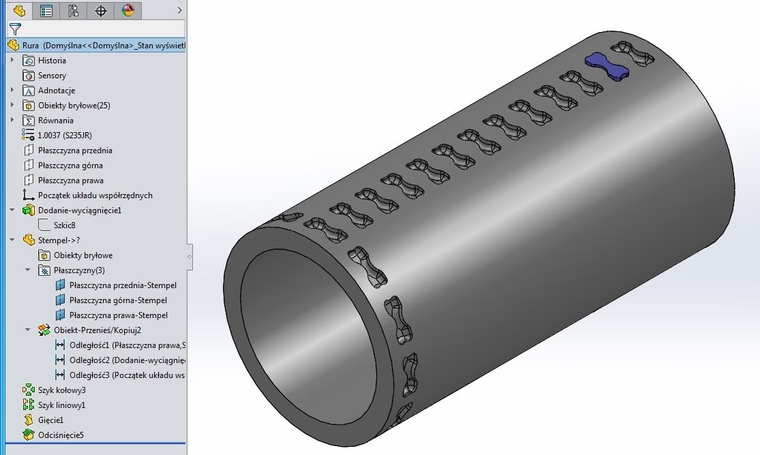The height and width of the screenshot is (455, 760).
Task: Select Płaszczyzna prawa plane icon
Action: [x=29, y=180]
